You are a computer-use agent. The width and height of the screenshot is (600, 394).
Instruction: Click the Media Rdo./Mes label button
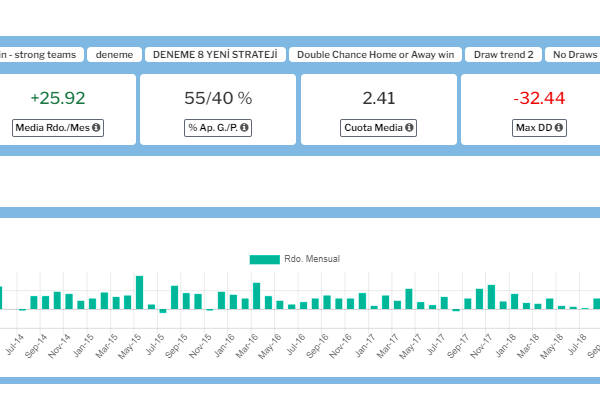(58, 128)
